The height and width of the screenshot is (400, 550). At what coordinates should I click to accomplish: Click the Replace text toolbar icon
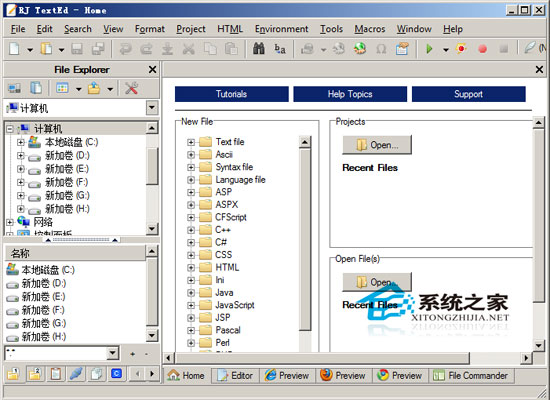(x=280, y=49)
